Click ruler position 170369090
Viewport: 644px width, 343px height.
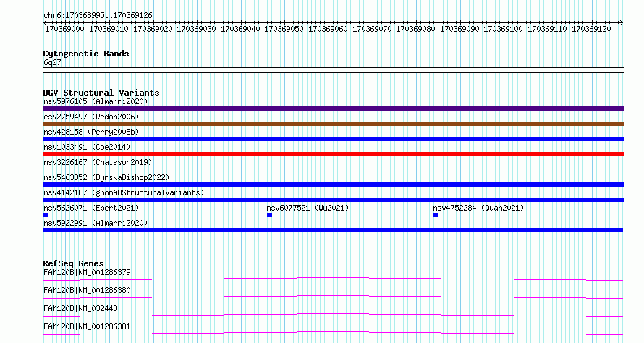[459, 29]
